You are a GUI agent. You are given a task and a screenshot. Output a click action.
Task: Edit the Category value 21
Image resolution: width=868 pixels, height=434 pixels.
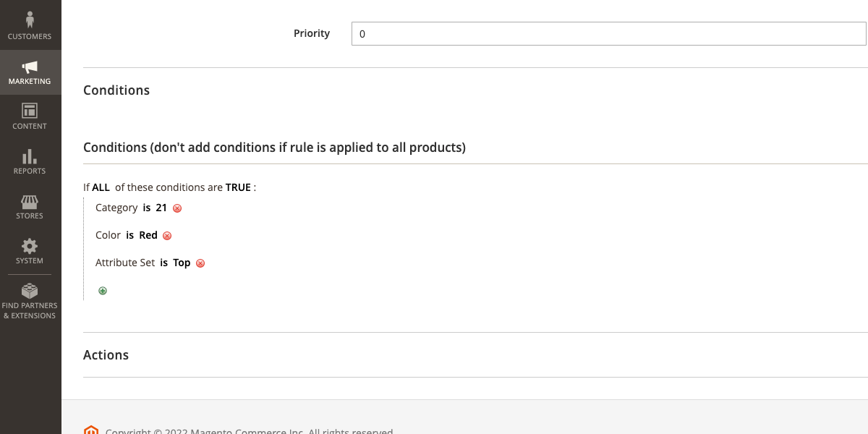pos(161,208)
